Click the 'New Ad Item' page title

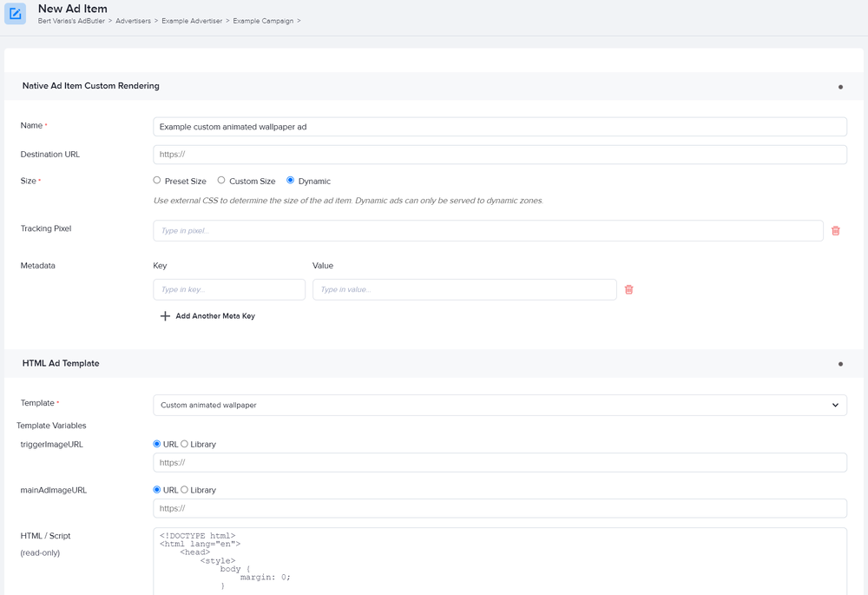(73, 9)
